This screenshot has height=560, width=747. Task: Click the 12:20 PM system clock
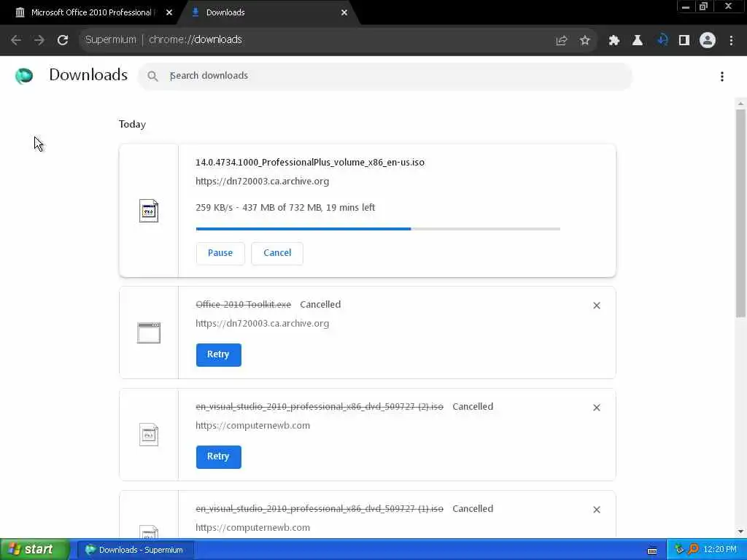coord(720,550)
